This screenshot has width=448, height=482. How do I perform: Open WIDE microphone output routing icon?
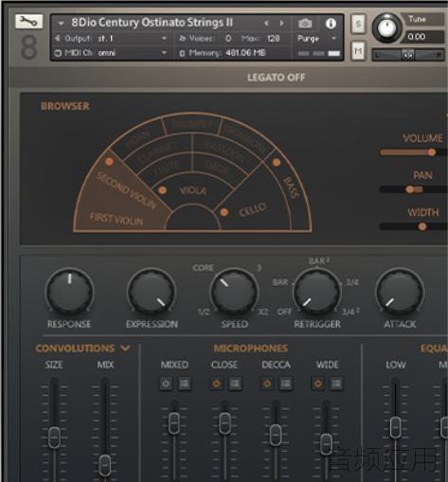pyautogui.click(x=336, y=384)
